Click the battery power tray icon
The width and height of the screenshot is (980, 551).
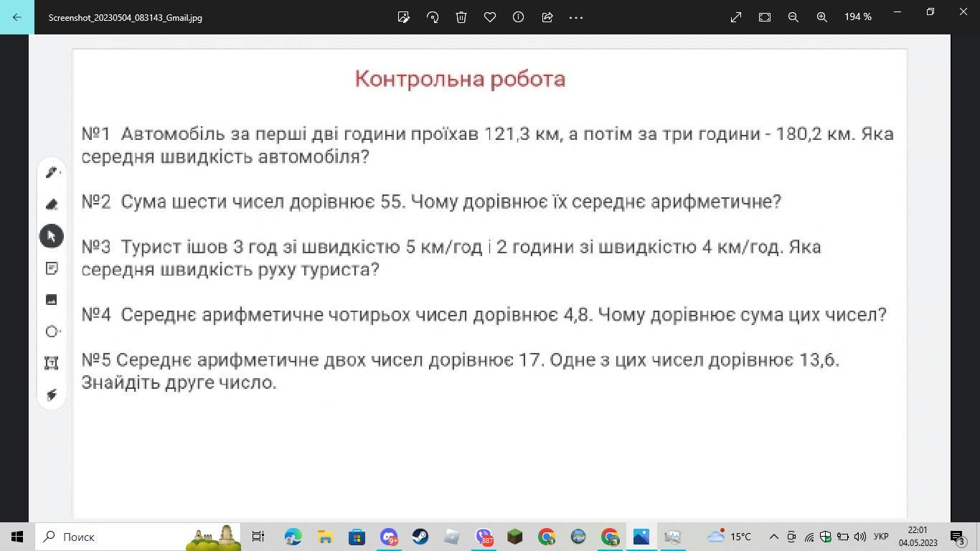pyautogui.click(x=843, y=537)
